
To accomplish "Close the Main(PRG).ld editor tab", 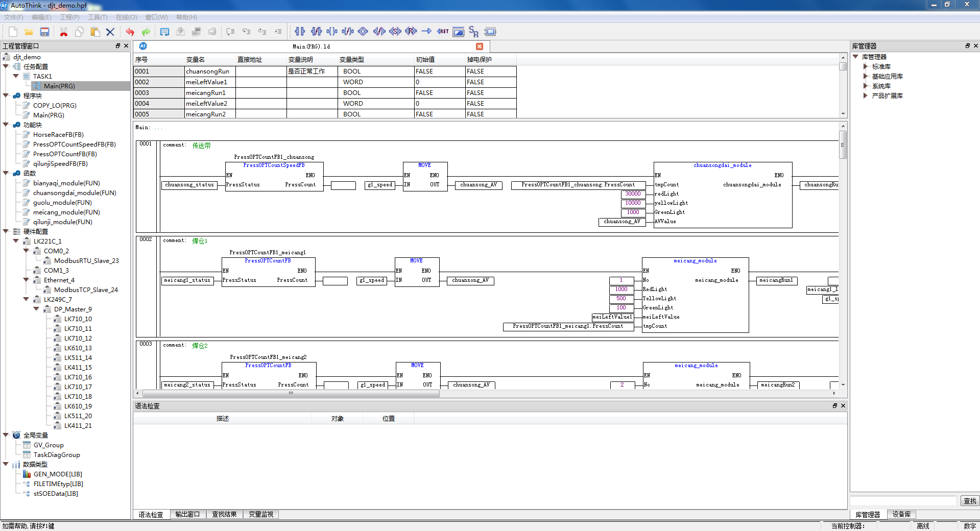I will [480, 46].
